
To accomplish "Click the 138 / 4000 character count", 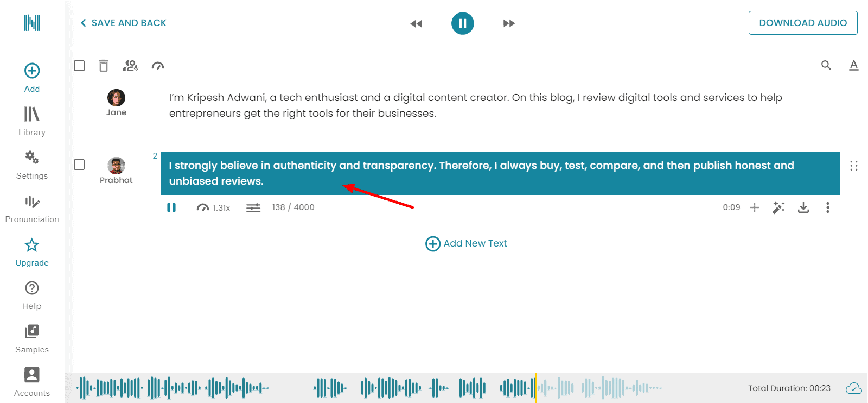I will coord(293,207).
